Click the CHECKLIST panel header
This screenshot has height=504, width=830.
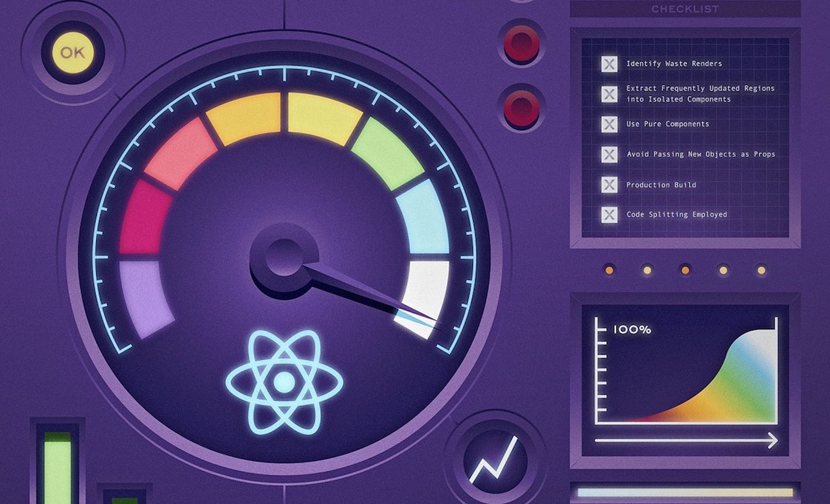(685, 8)
